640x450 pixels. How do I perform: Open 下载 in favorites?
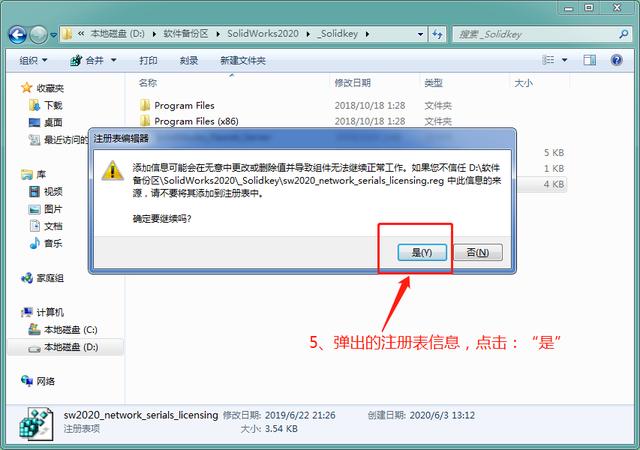pyautogui.click(x=53, y=105)
